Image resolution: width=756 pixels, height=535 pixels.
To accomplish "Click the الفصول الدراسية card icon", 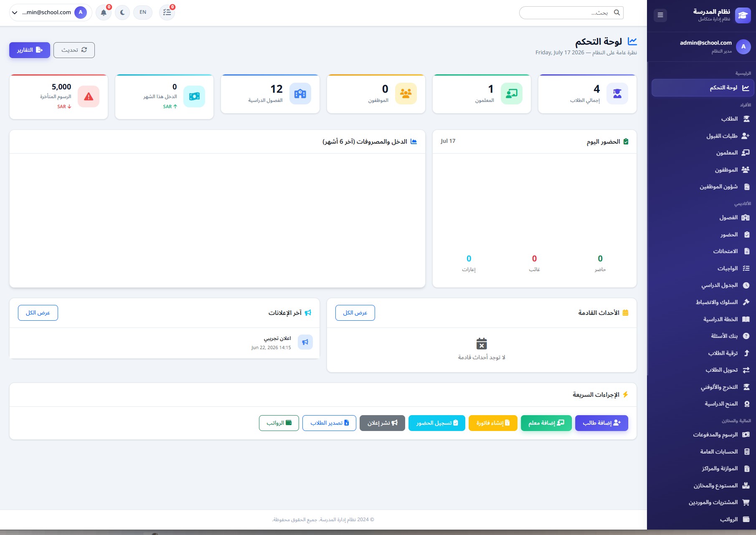I will click(x=300, y=94).
